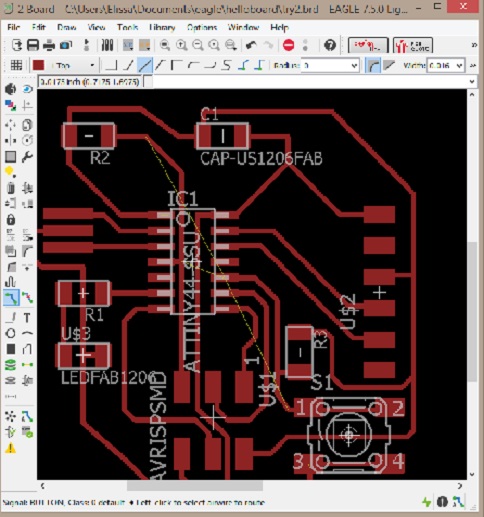Viewport: 484px width, 517px height.
Task: Select the Rotate tool
Action: coord(27,140)
